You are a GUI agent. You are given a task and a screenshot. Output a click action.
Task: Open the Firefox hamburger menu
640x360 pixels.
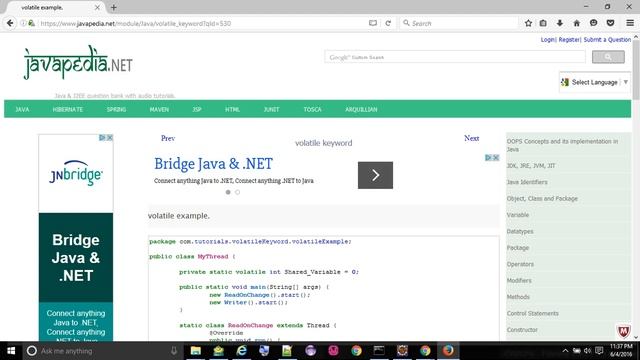pos(630,23)
